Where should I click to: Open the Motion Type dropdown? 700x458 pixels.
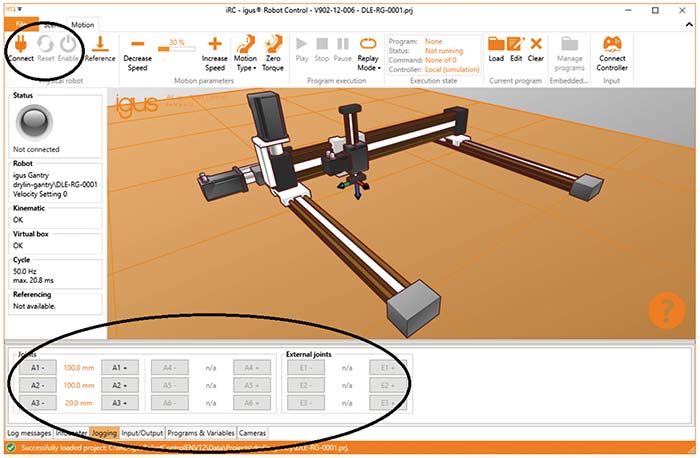coord(246,54)
